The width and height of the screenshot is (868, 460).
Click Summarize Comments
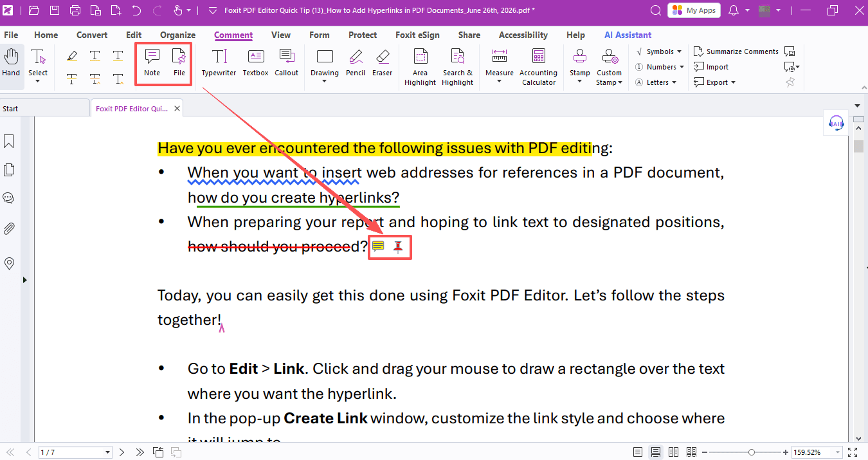pos(736,51)
